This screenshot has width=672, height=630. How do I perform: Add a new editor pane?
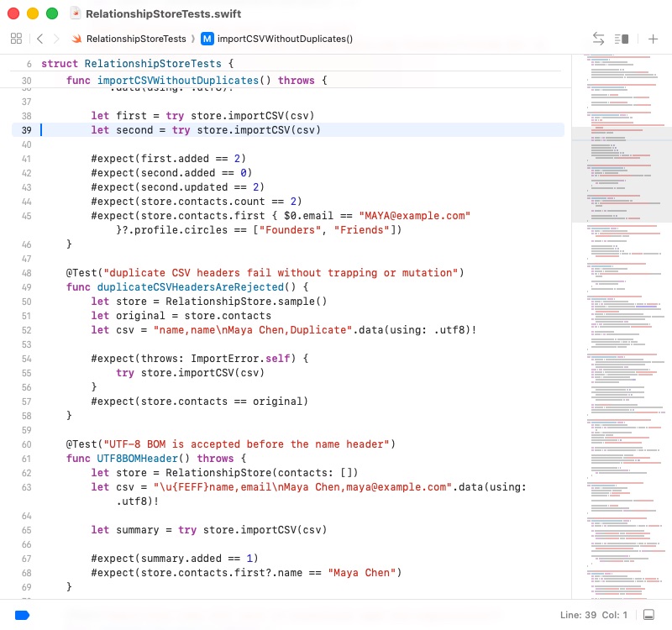tap(653, 39)
